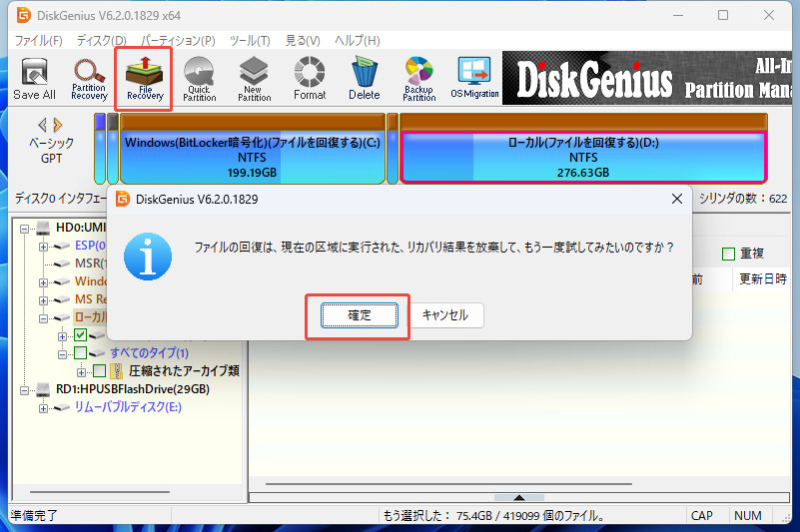Click the RD1:HPUSBFlashDrive disk icon
This screenshot has width=800, height=532.
pyautogui.click(x=43, y=389)
